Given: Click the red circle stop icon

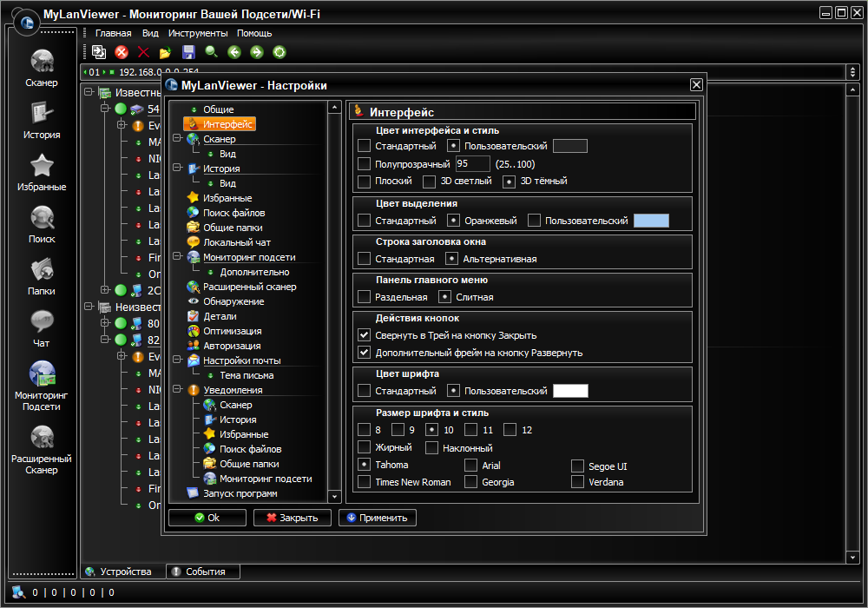Looking at the screenshot, I should 122,52.
